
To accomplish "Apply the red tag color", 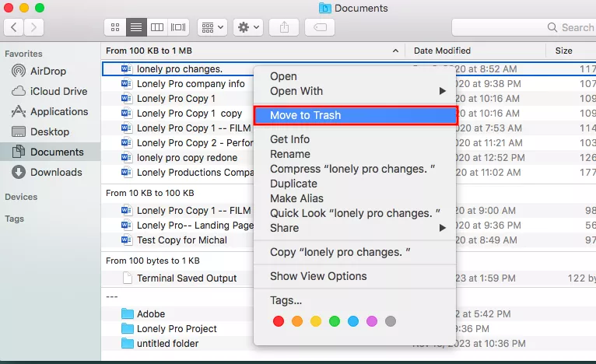I will pos(279,321).
